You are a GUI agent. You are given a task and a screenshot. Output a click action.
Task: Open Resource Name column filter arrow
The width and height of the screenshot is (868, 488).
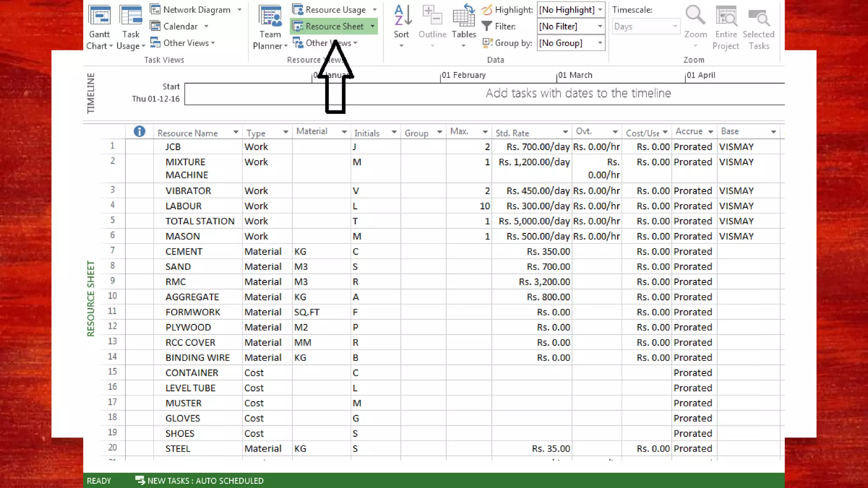pyautogui.click(x=236, y=133)
